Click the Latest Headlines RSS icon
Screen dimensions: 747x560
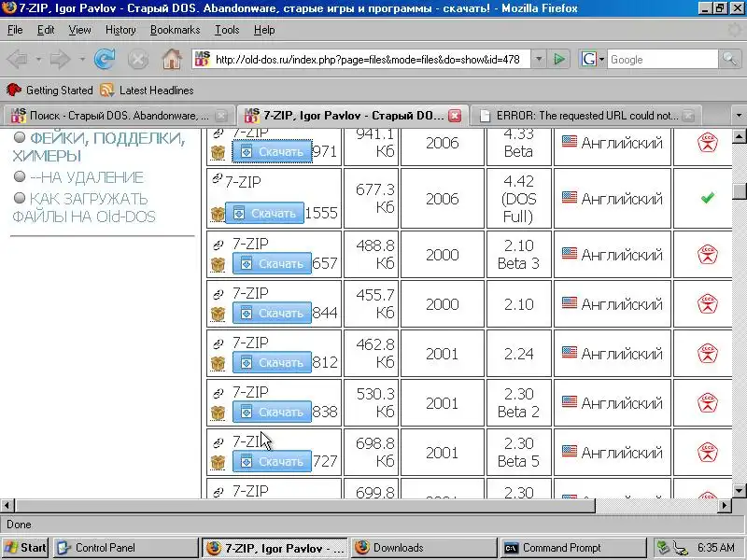106,90
